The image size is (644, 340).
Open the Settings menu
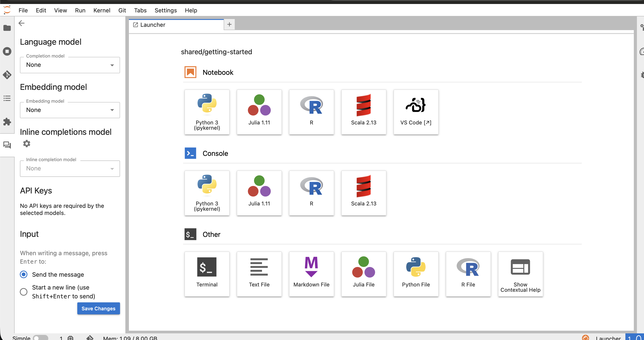click(165, 10)
